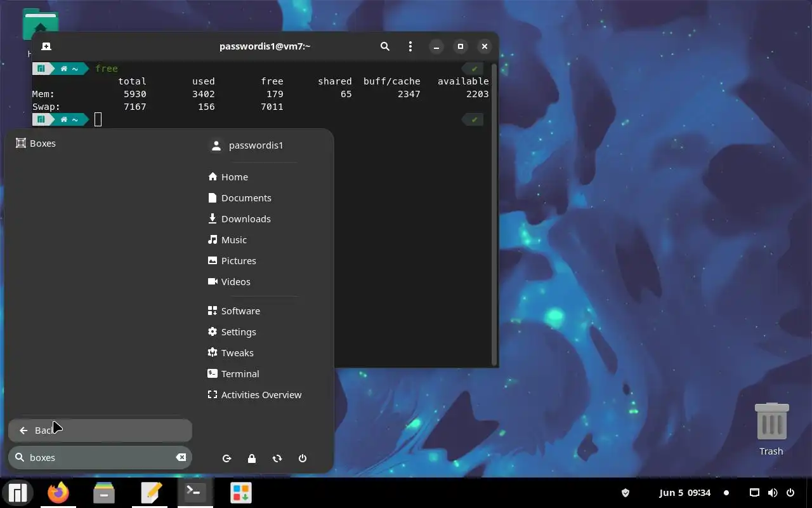Click the terminal scrollbar
This screenshot has width=812, height=508.
(x=494, y=214)
